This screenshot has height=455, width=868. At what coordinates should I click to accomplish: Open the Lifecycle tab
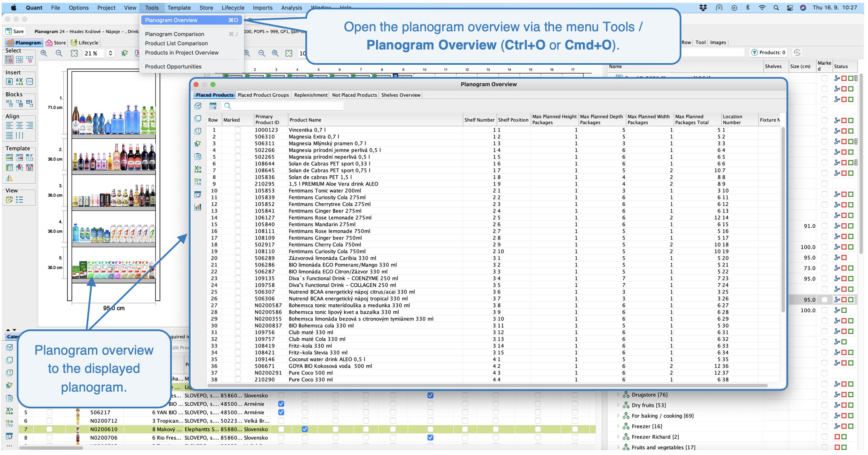tap(85, 42)
